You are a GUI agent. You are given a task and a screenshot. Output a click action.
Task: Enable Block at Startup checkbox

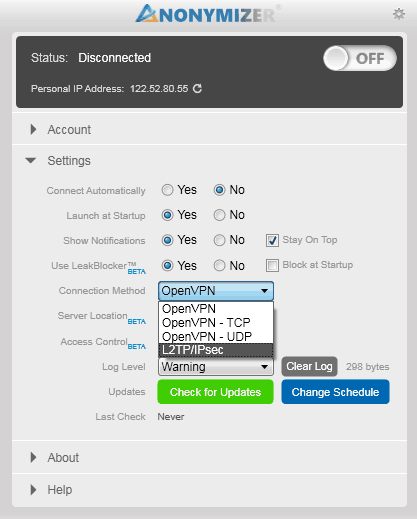[272, 265]
